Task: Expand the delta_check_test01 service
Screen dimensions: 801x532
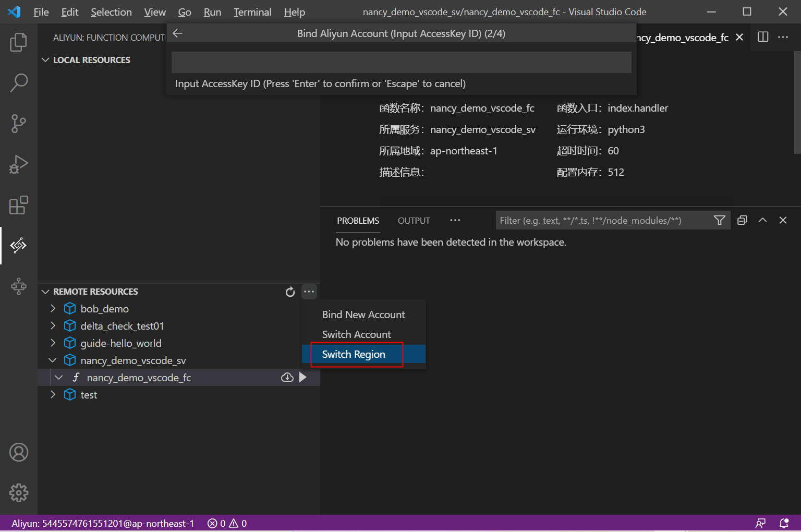Action: (53, 325)
